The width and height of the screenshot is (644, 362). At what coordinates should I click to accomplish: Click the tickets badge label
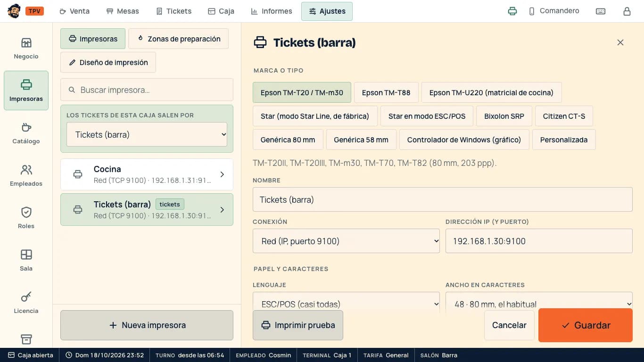point(170,204)
